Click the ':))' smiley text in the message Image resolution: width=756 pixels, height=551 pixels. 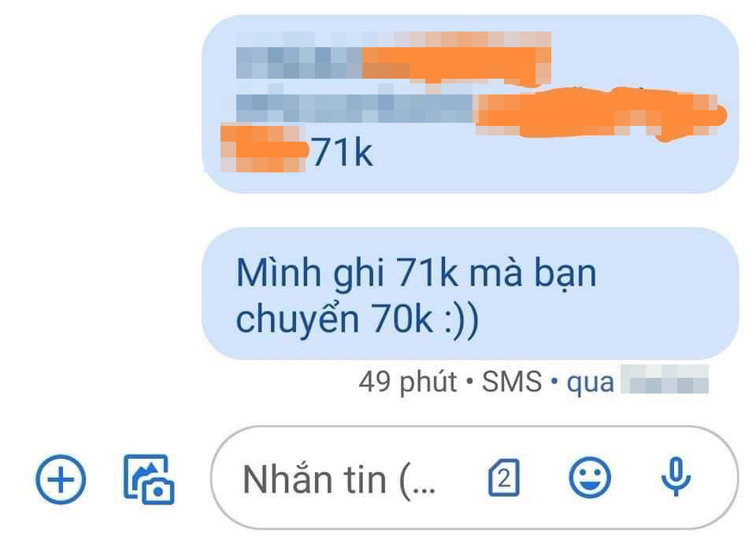[x=461, y=320]
